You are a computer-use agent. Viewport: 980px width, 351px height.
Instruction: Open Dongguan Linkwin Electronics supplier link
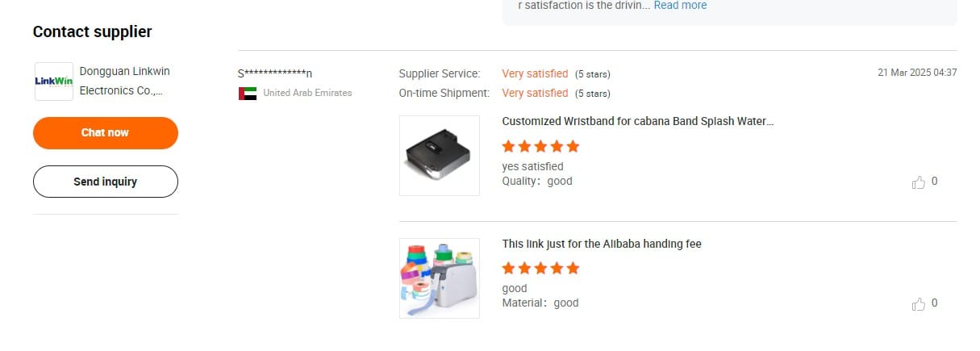(125, 81)
